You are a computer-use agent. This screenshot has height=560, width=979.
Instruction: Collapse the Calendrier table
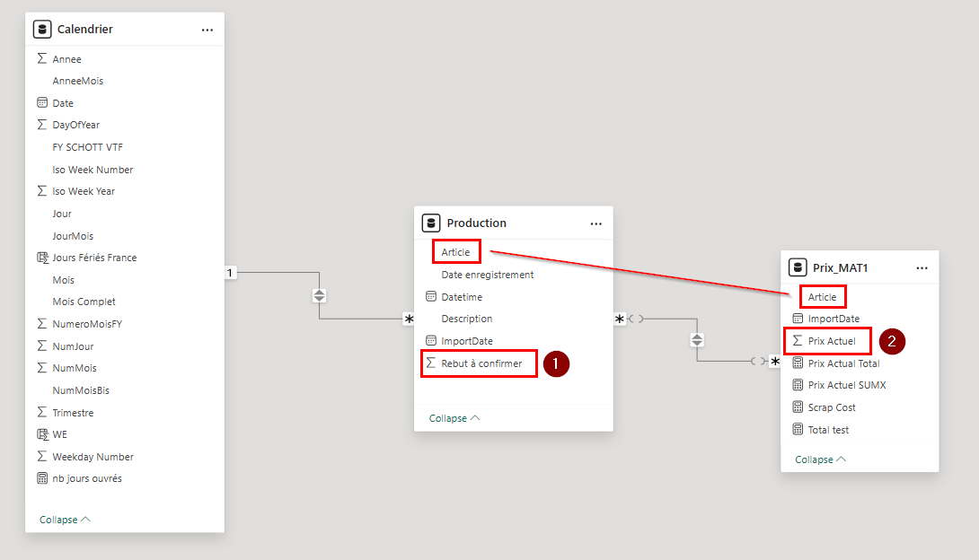(x=65, y=520)
